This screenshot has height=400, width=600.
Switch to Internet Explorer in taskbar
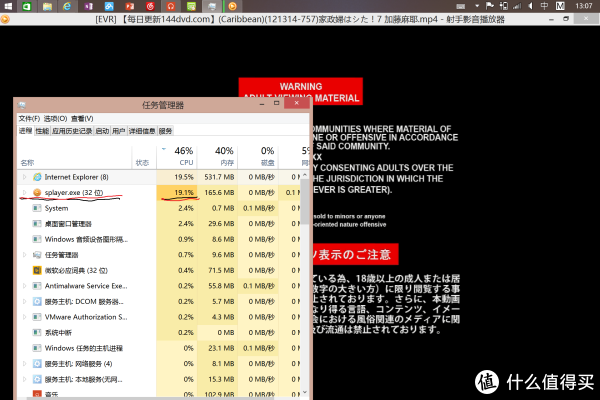click(x=67, y=6)
